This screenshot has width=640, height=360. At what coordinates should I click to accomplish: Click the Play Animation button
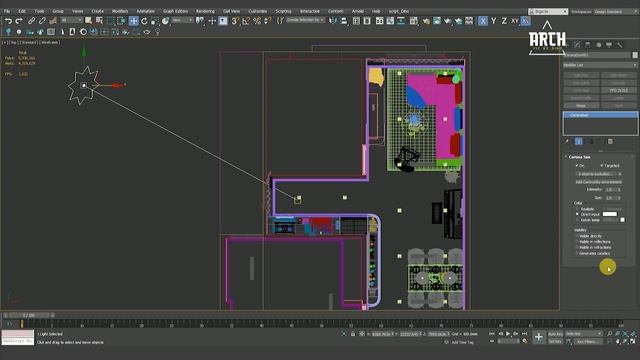click(508, 334)
